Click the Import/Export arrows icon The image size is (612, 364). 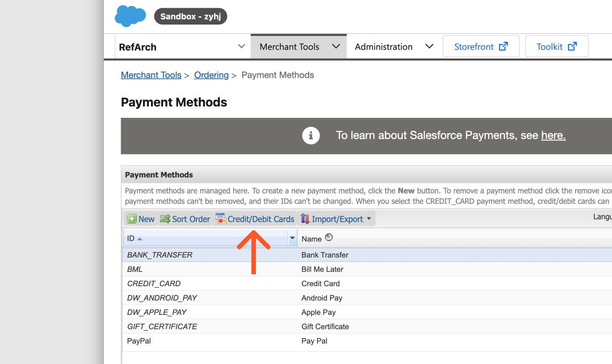pyautogui.click(x=305, y=219)
